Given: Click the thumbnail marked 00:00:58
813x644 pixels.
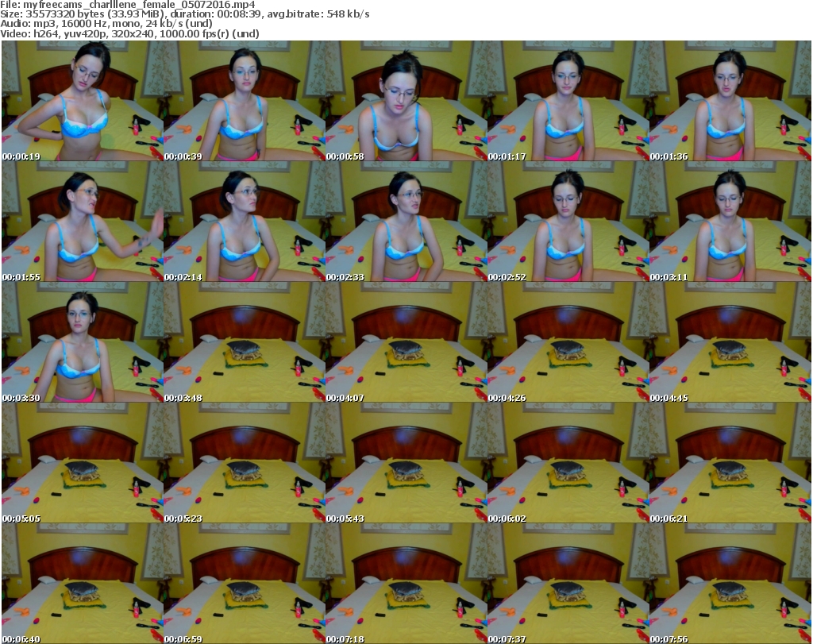Looking at the screenshot, I should [406, 101].
